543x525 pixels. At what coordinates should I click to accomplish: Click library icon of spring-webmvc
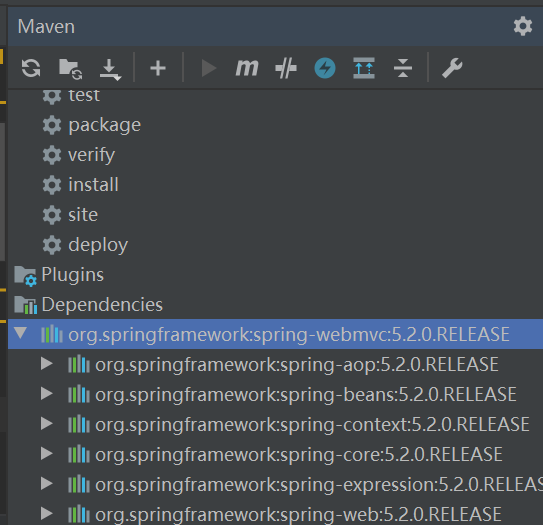click(x=52, y=334)
